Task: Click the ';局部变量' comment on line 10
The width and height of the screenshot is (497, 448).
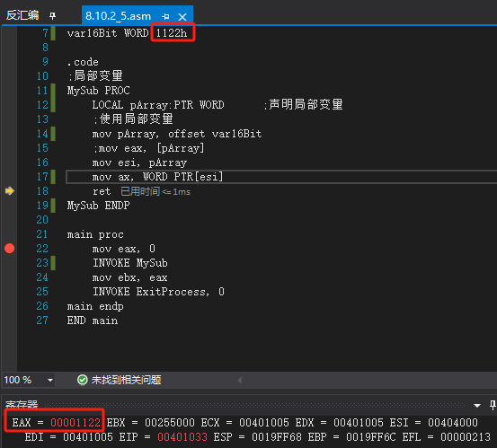Action: click(96, 76)
